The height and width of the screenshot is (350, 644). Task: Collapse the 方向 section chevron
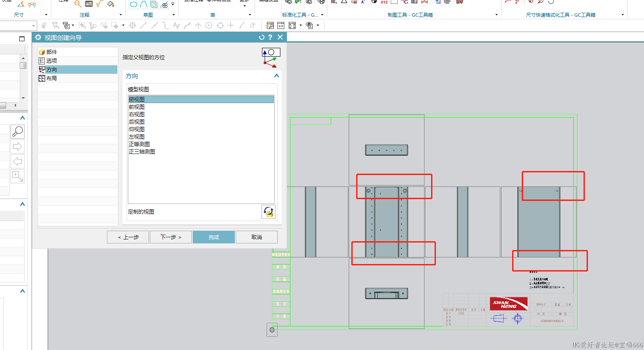276,76
